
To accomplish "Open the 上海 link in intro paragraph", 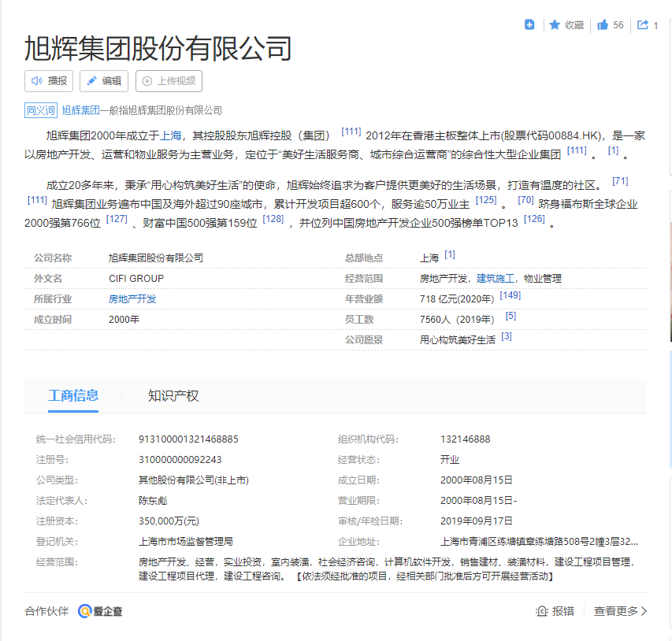I will (171, 135).
